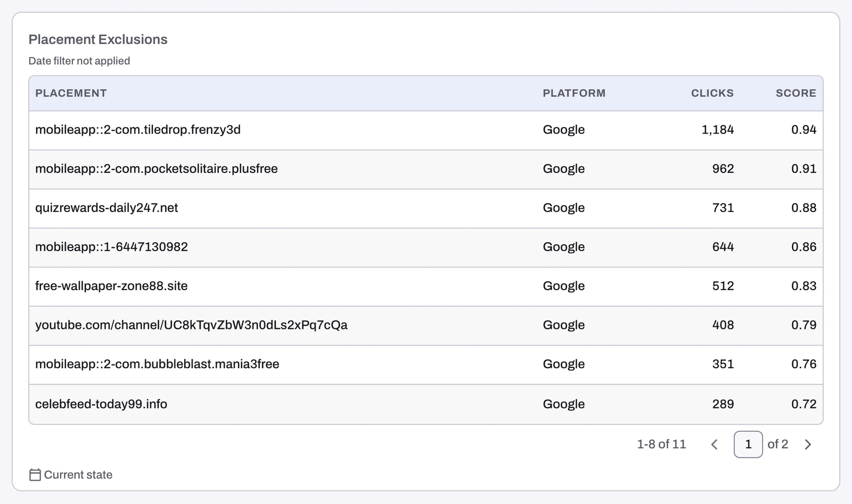Click the 0.72 score value
Viewport: 852px width, 504px height.
[804, 404]
